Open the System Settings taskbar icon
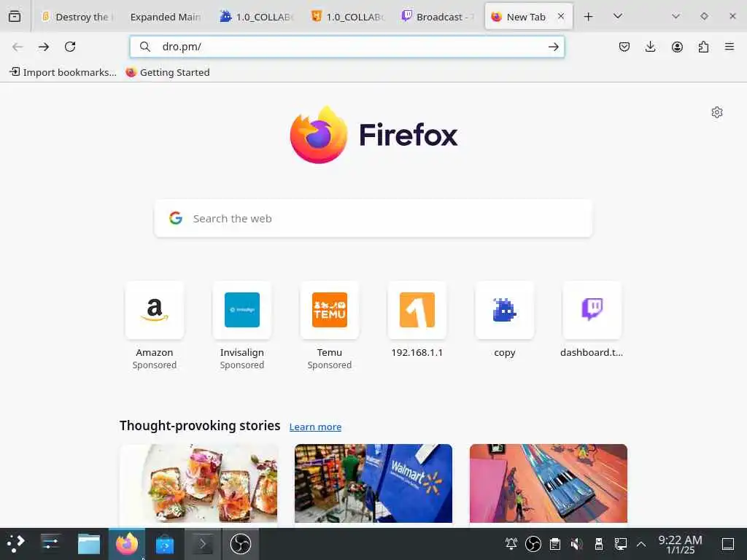The height and width of the screenshot is (560, 747). (50, 544)
